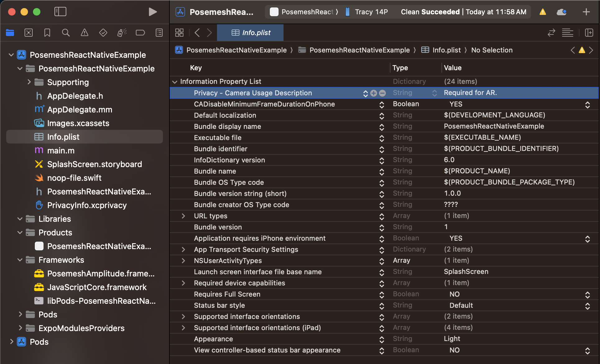Open the Issue navigator warning icon
Screen dimensions: 600x364
coord(84,33)
